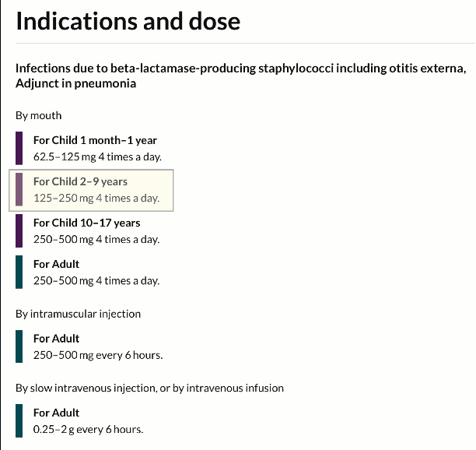Click the "By intramuscular injection" route label
This screenshot has width=476, height=450.
coord(79,314)
